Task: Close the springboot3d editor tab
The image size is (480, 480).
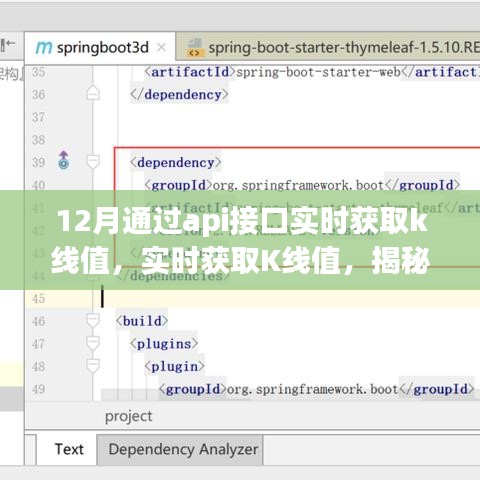Action: pos(161,48)
